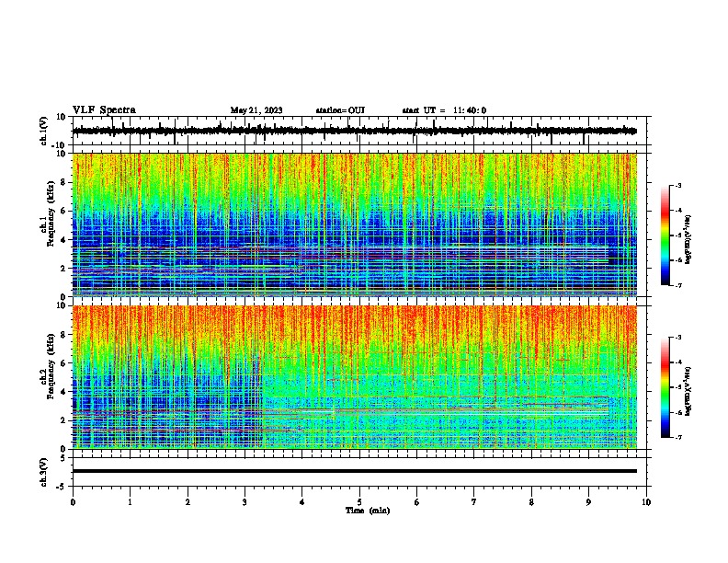The height and width of the screenshot is (563, 728).
Task: Click the ch.1 color scale bar
Action: tap(665, 236)
